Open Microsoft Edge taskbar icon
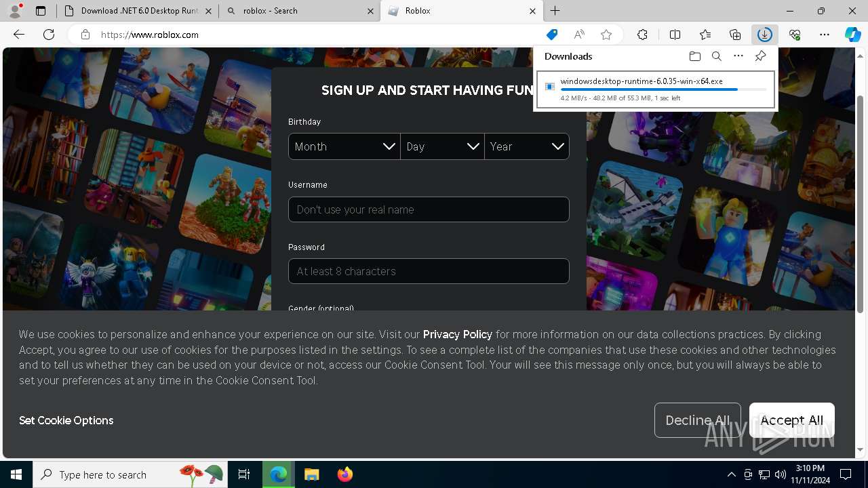 click(279, 474)
